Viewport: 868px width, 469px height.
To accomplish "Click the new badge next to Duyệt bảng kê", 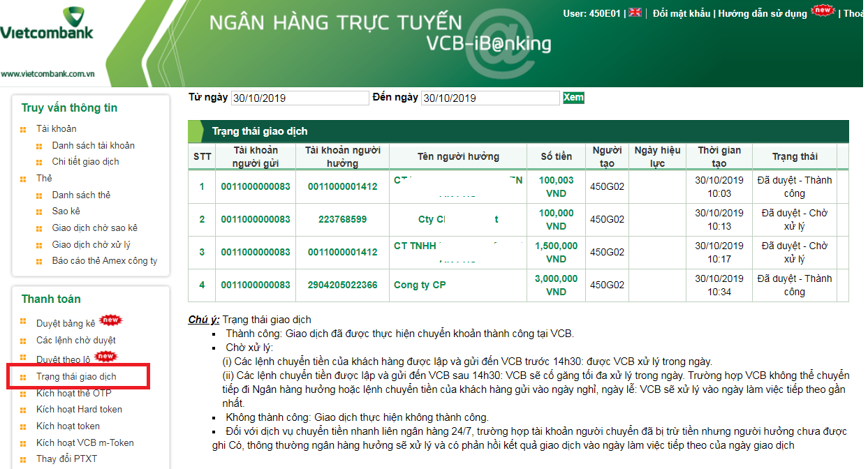I will (111, 320).
